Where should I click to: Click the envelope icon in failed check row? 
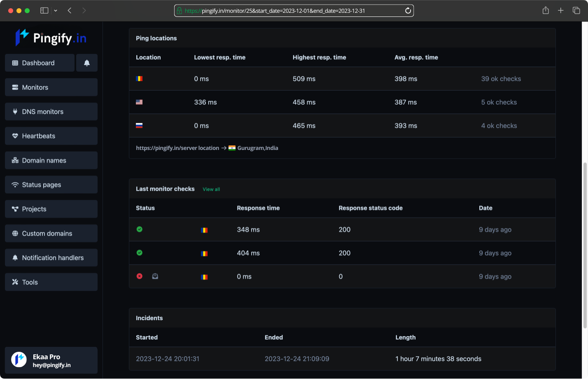tap(155, 276)
